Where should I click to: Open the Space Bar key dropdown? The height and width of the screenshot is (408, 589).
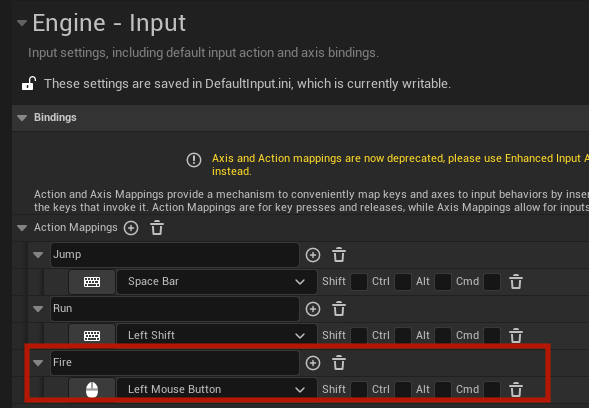point(217,281)
